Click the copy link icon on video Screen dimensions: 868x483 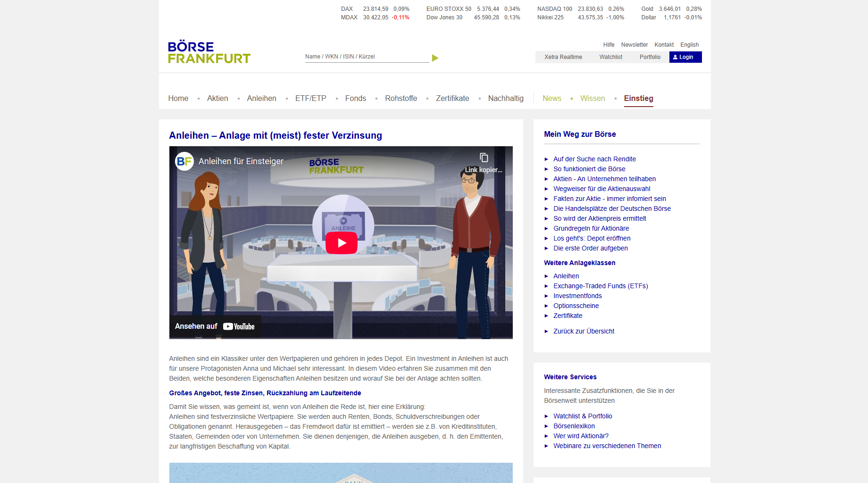[484, 158]
